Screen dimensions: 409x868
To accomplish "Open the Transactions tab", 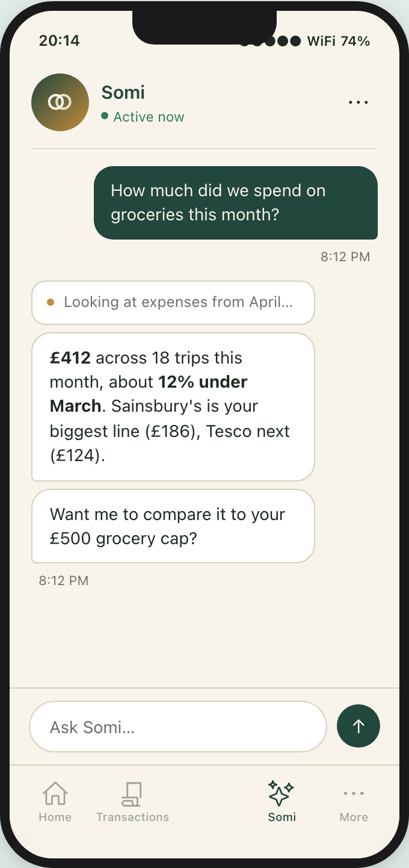I will coord(132,801).
